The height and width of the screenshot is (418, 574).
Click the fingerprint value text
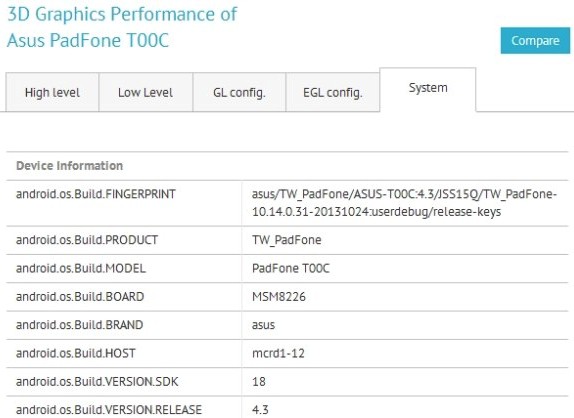click(x=404, y=203)
